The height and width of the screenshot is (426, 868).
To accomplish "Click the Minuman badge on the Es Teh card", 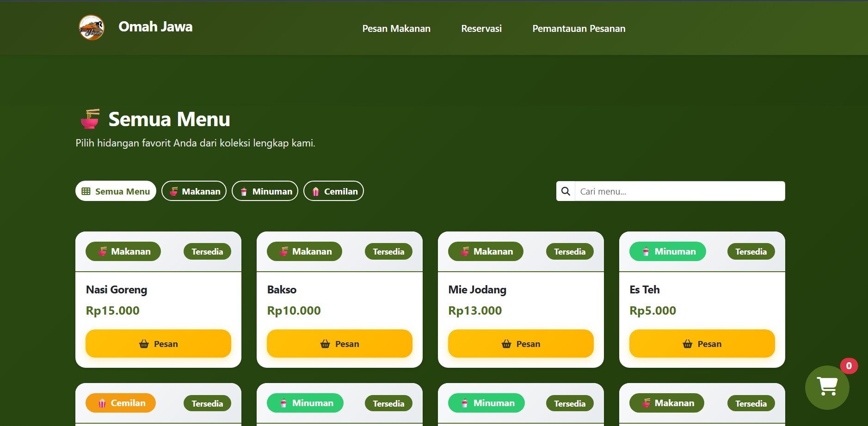I will point(667,251).
